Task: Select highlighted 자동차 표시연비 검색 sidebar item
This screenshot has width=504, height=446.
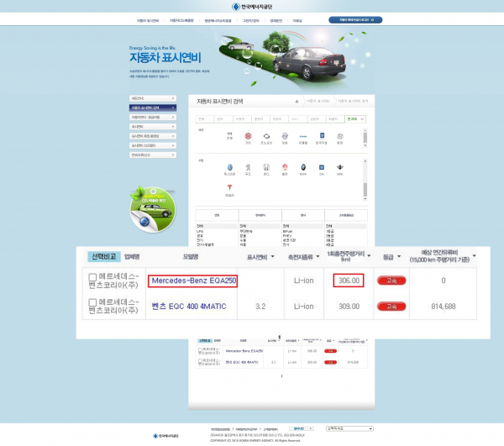Action: pos(153,108)
